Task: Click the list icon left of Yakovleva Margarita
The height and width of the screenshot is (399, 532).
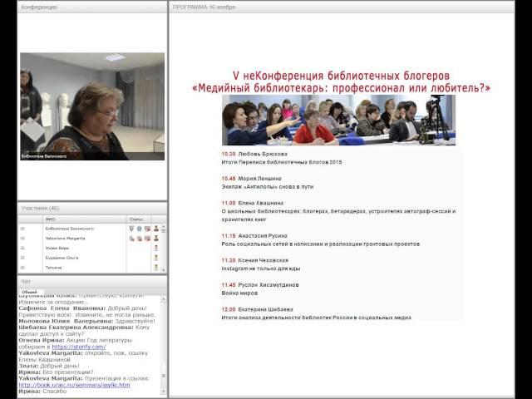Action: coord(22,239)
